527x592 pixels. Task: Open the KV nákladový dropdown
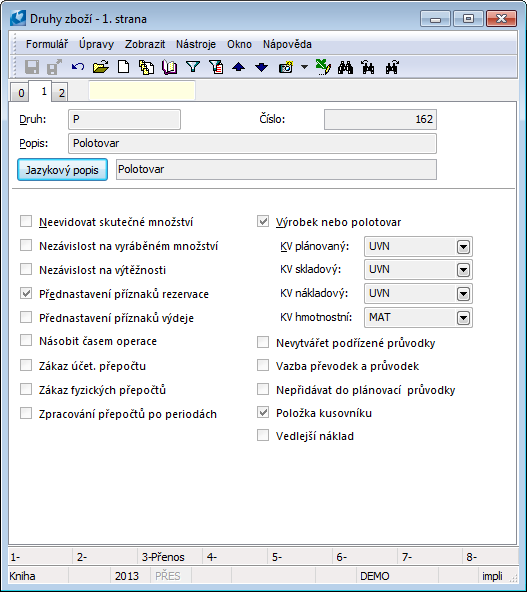coord(463,294)
